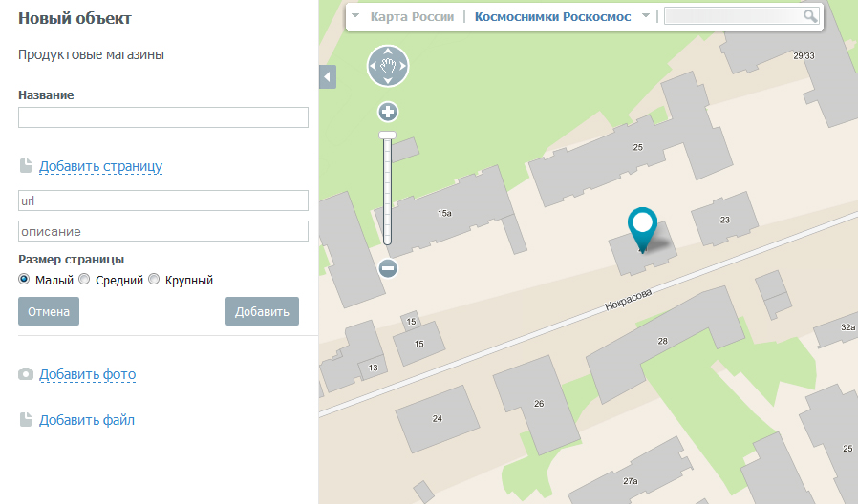Click the magnifier search icon on map

coord(810,16)
